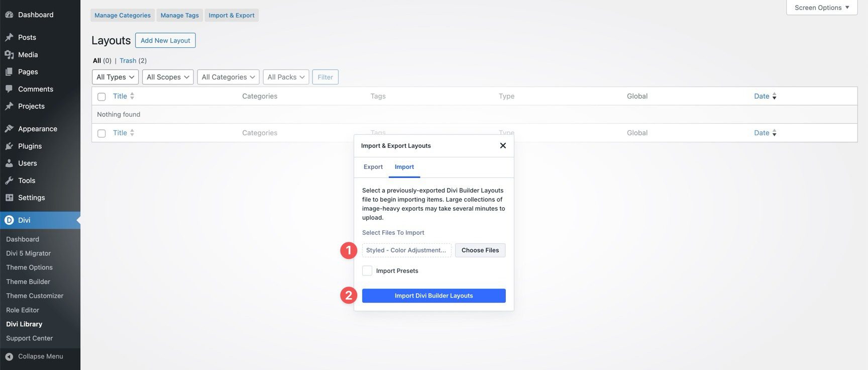Open Theme Customizer submenu item
The height and width of the screenshot is (370, 868).
pos(35,296)
